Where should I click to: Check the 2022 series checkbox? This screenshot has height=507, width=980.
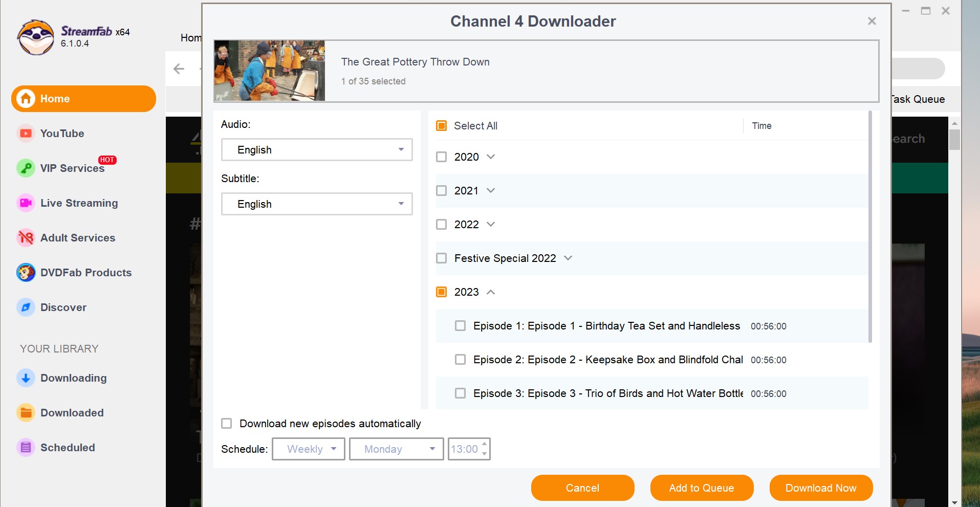click(x=441, y=225)
